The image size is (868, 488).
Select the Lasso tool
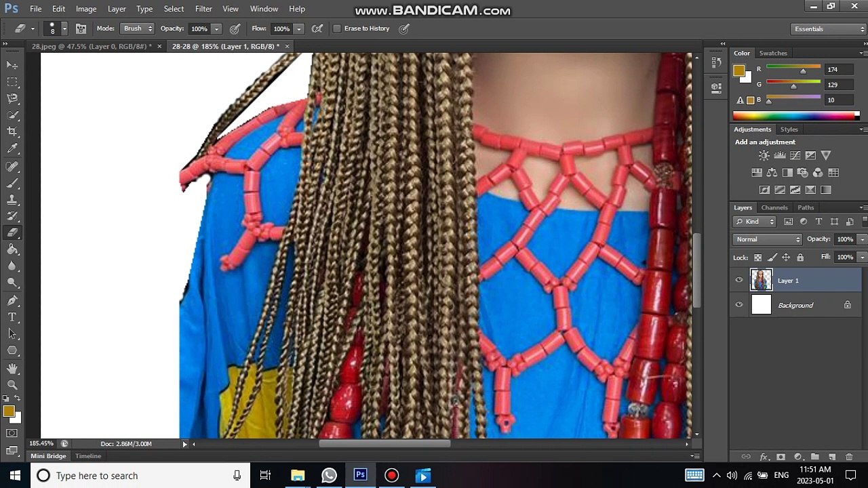pos(12,98)
